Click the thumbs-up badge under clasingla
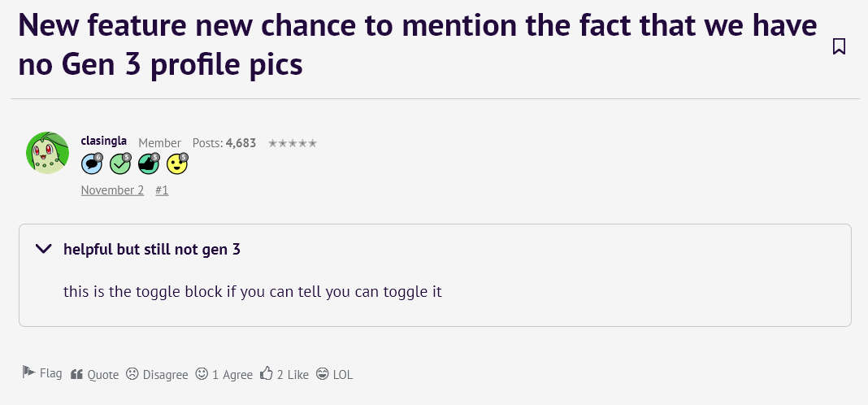Screen dimensions: 868x405 pyautogui.click(x=149, y=164)
